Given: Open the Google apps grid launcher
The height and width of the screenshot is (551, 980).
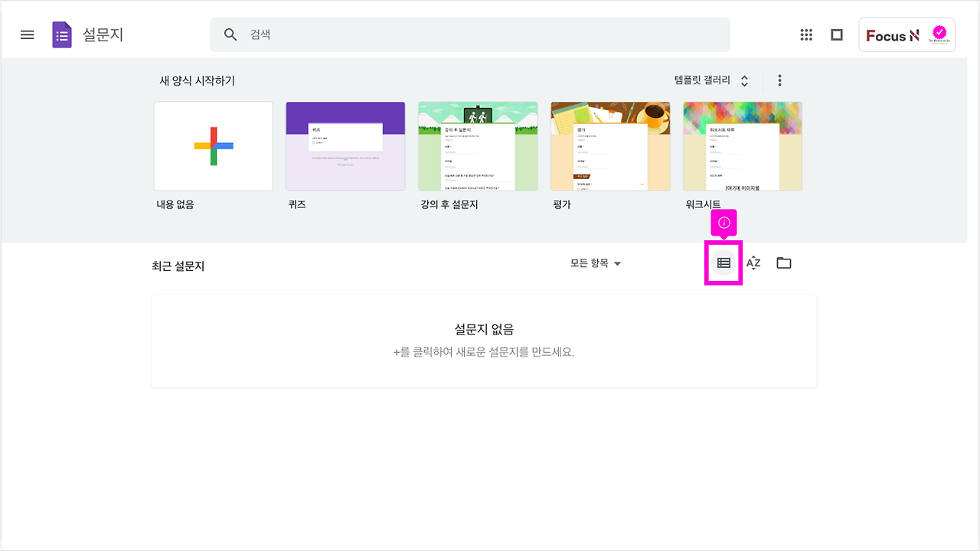Looking at the screenshot, I should coord(806,34).
